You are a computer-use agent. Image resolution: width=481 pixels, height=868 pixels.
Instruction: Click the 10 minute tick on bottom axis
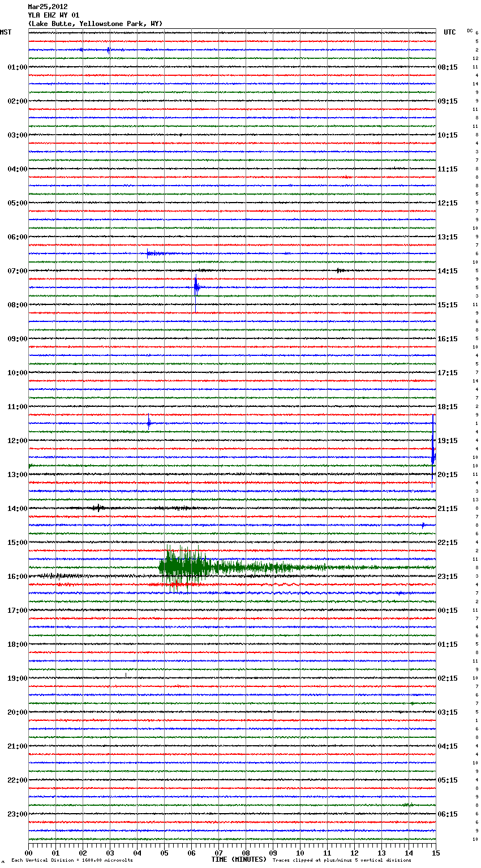click(300, 853)
